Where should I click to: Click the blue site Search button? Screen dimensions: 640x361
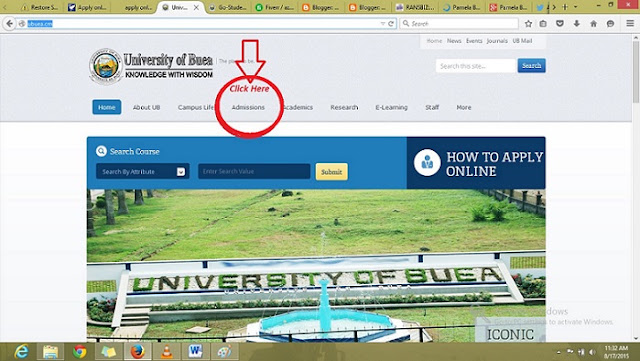pyautogui.click(x=531, y=66)
